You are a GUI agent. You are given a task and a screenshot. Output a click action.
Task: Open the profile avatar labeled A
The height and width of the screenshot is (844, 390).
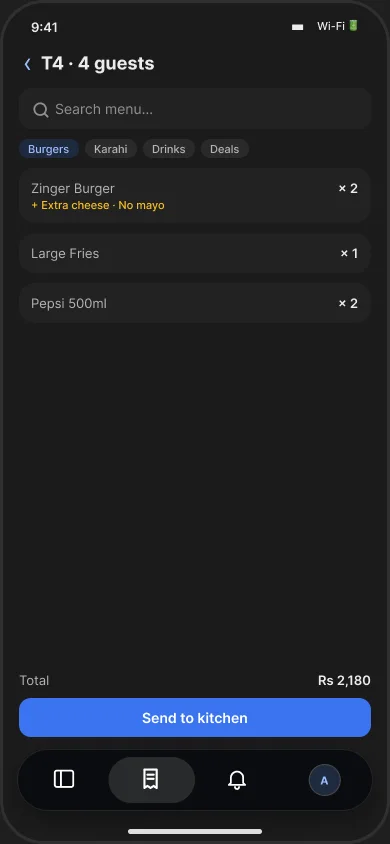(324, 780)
